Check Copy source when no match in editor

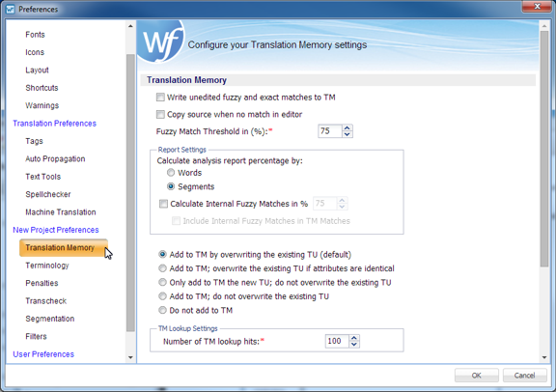coord(160,114)
